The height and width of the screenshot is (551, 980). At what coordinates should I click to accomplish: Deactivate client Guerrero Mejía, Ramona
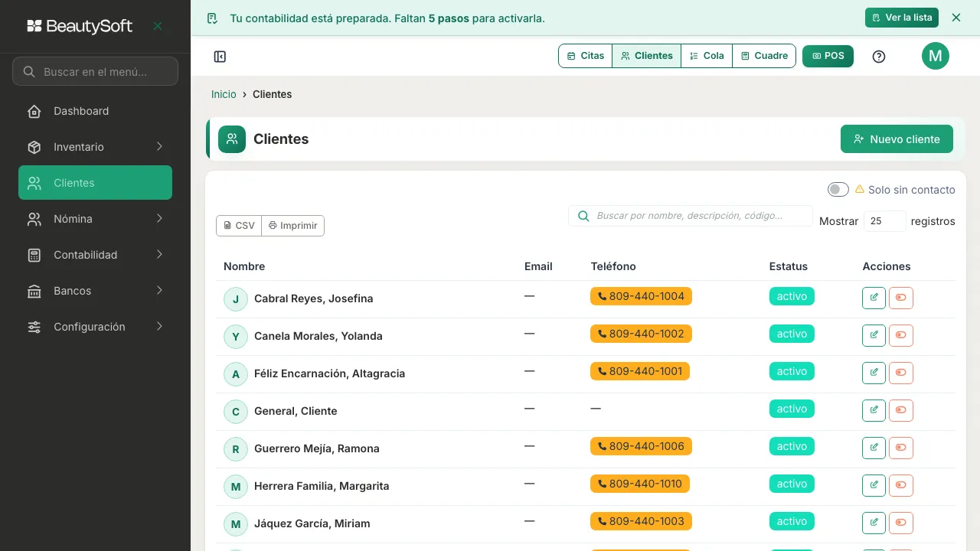tap(901, 448)
